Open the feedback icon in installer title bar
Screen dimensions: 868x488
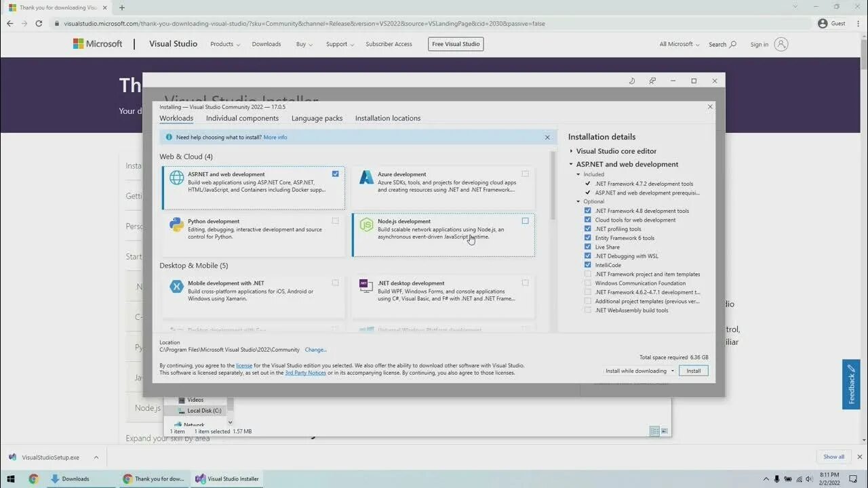coord(652,81)
